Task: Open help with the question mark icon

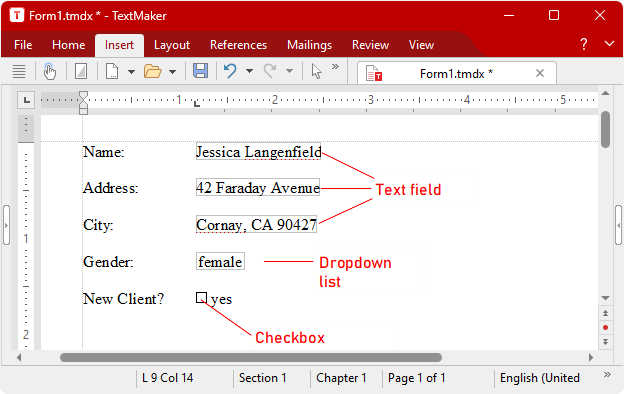Action: pos(583,44)
